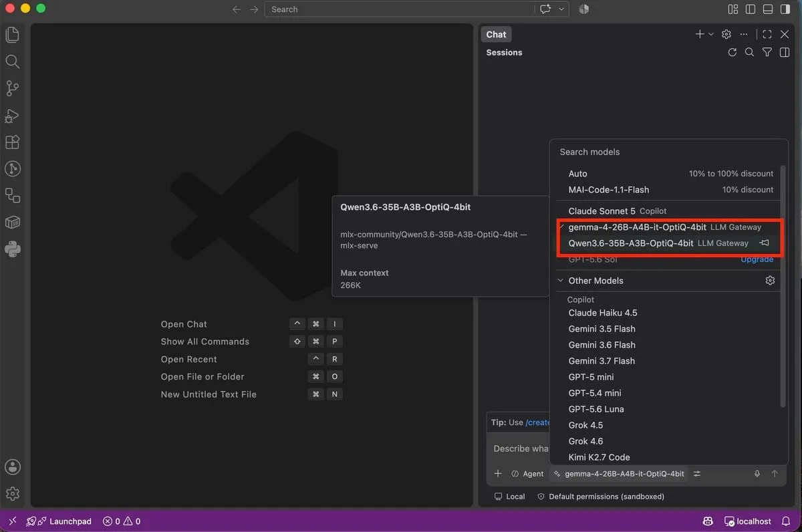Maximize the chat panel
802x532 pixels.
tap(767, 34)
